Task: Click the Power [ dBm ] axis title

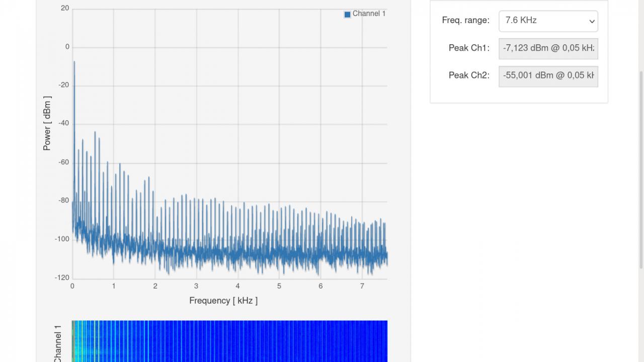Action: tap(47, 123)
